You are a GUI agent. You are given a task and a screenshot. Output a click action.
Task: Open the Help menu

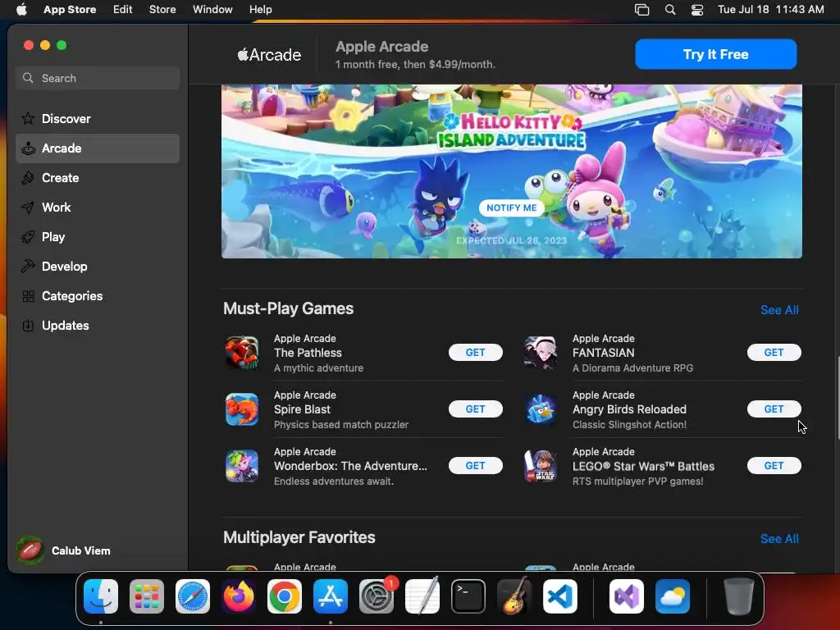(260, 10)
